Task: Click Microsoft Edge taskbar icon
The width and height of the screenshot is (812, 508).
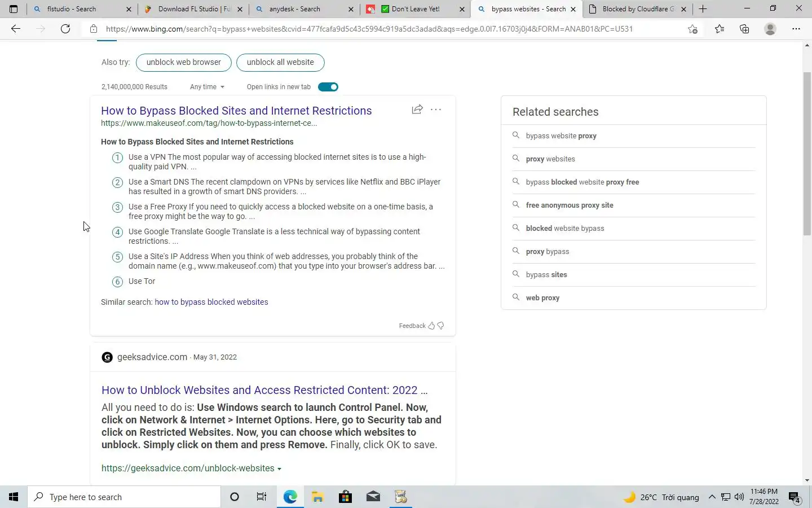Action: [x=290, y=497]
